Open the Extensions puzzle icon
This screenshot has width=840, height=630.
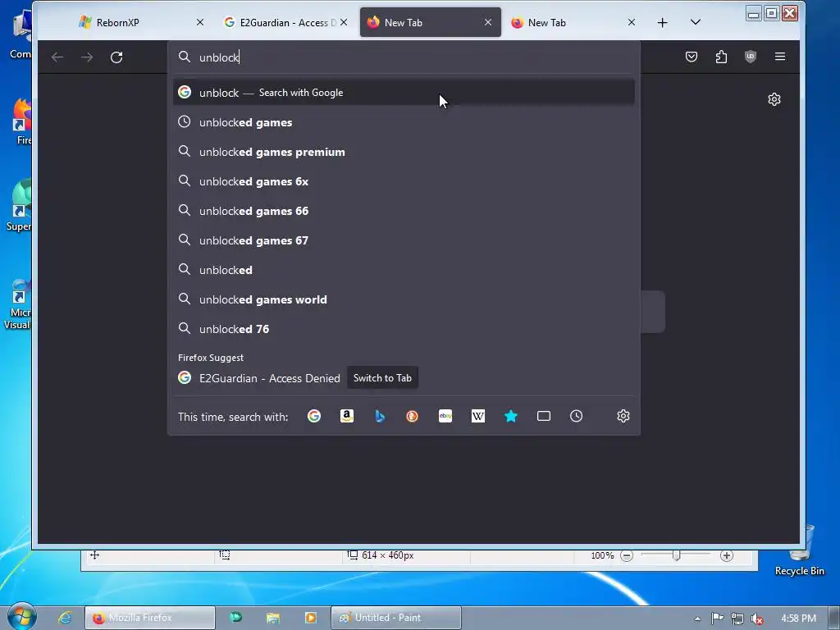pyautogui.click(x=721, y=57)
